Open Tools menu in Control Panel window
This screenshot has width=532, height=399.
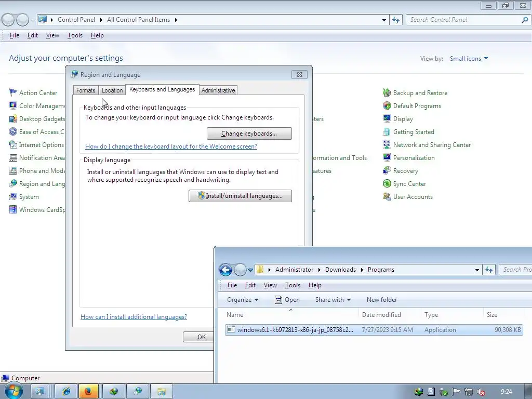tap(75, 35)
